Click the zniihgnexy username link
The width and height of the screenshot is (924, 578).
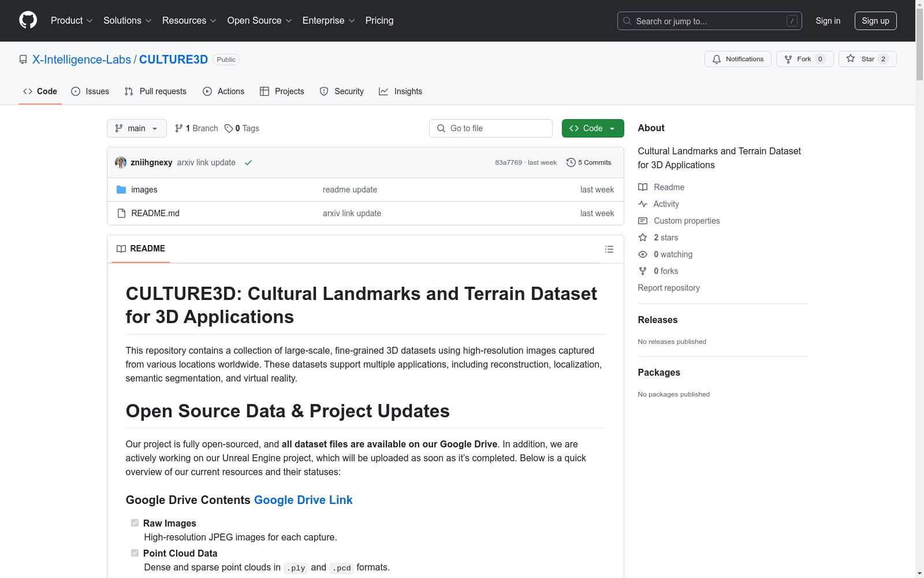pos(151,162)
